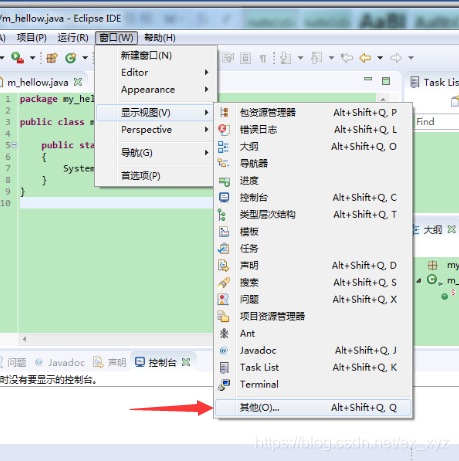Open the Ant view

tap(313, 334)
